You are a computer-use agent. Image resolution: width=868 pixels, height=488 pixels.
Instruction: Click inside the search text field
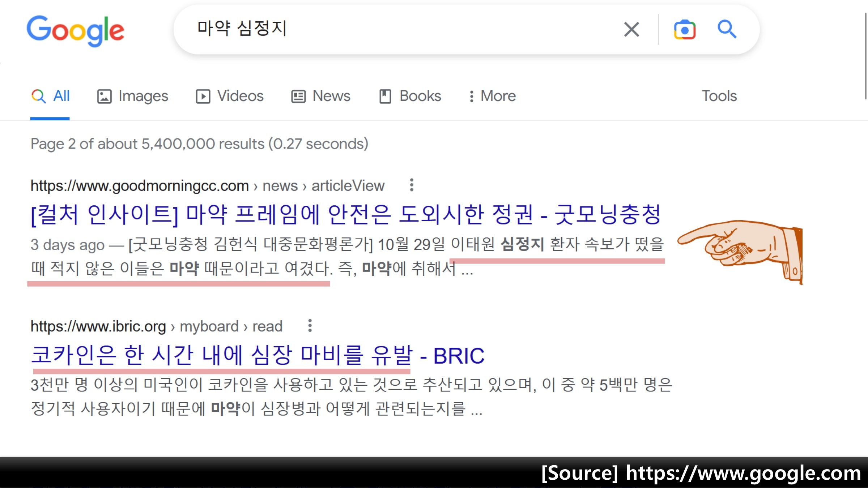click(x=398, y=29)
